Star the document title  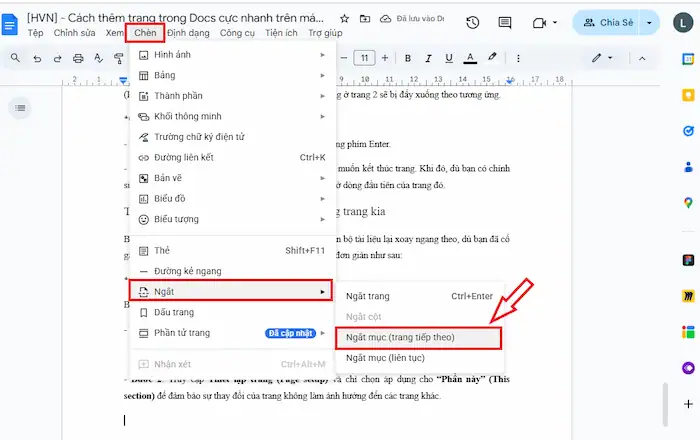click(x=344, y=19)
